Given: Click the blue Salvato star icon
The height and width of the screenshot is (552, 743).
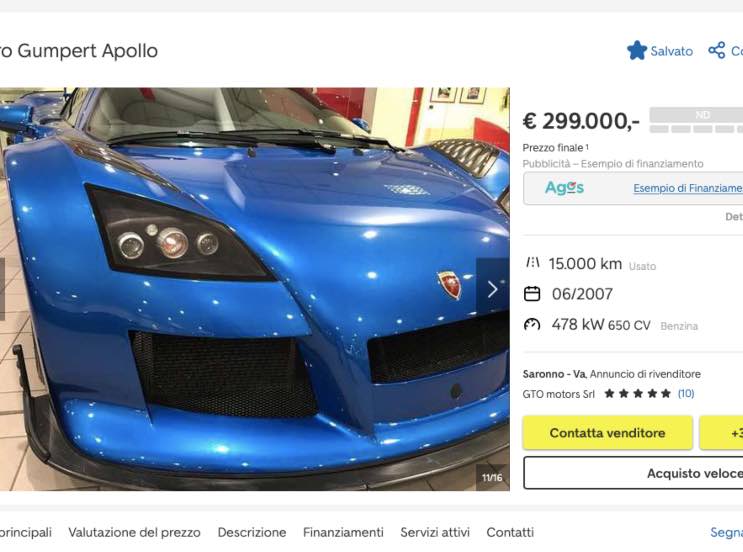Looking at the screenshot, I should [637, 50].
